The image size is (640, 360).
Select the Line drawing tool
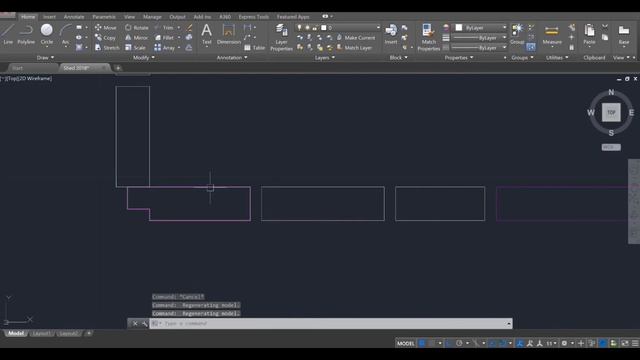[x=8, y=34]
